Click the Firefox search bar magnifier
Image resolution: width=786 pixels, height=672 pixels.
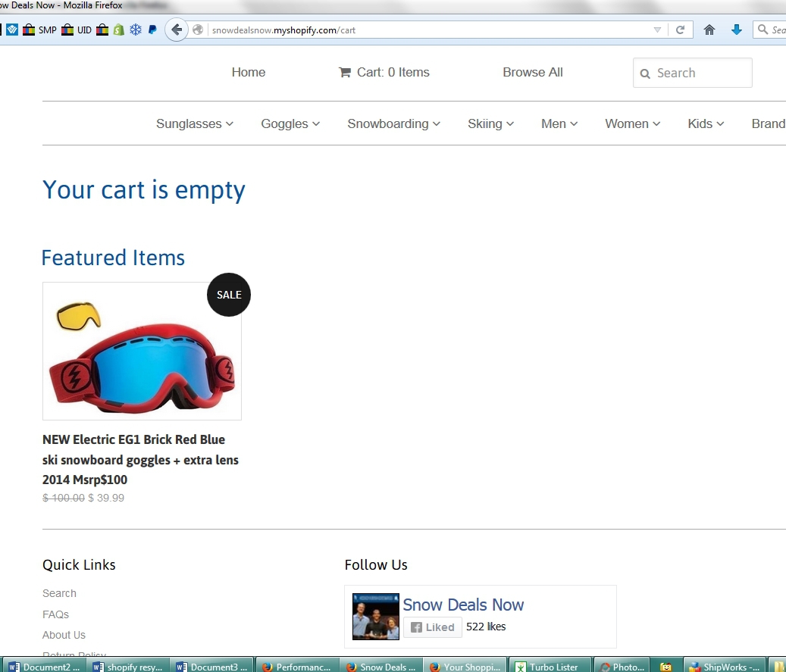[763, 30]
